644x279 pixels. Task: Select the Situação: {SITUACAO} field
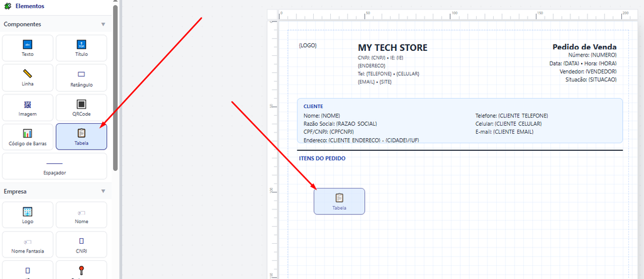(591, 80)
